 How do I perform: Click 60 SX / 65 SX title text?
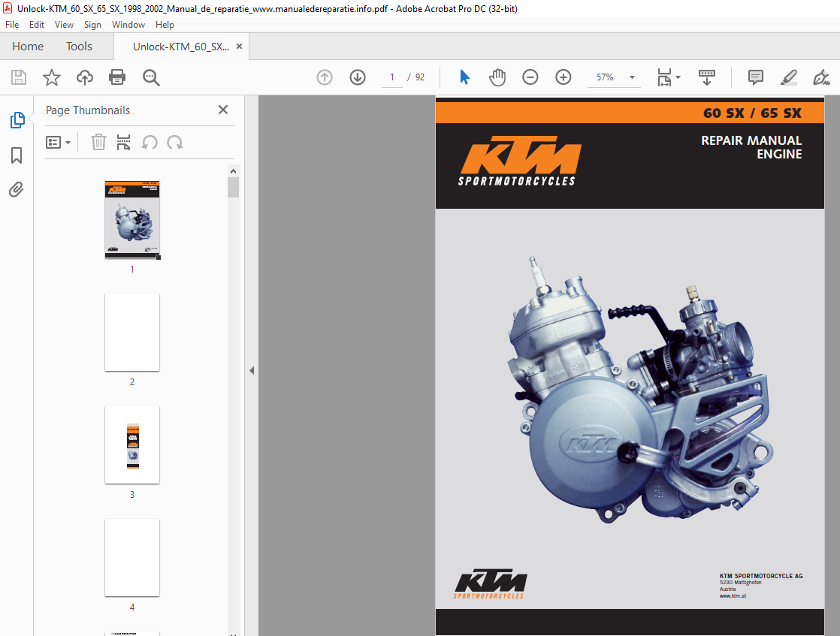click(752, 113)
